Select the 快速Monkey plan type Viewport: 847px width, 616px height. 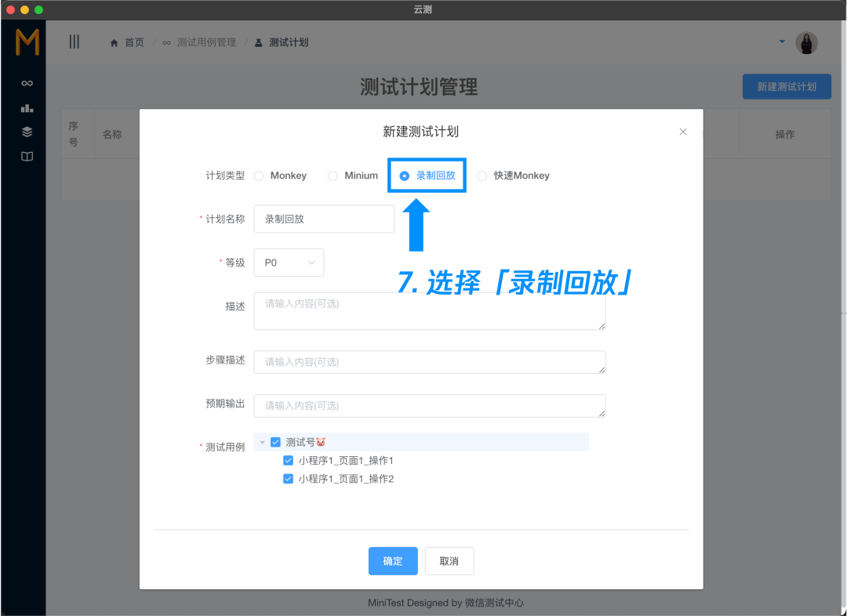(x=482, y=176)
